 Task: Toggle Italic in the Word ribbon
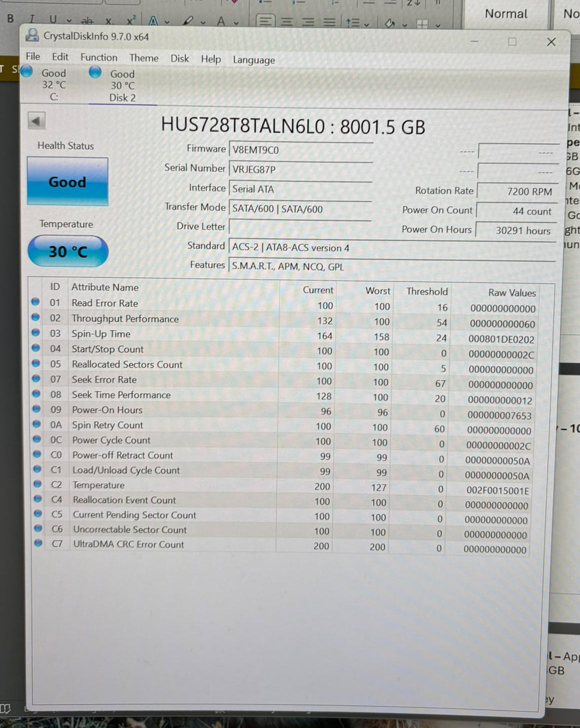[32, 19]
